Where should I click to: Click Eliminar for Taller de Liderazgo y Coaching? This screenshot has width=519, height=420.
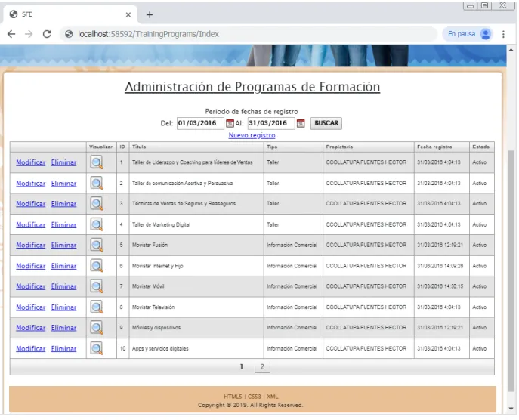[63, 162]
